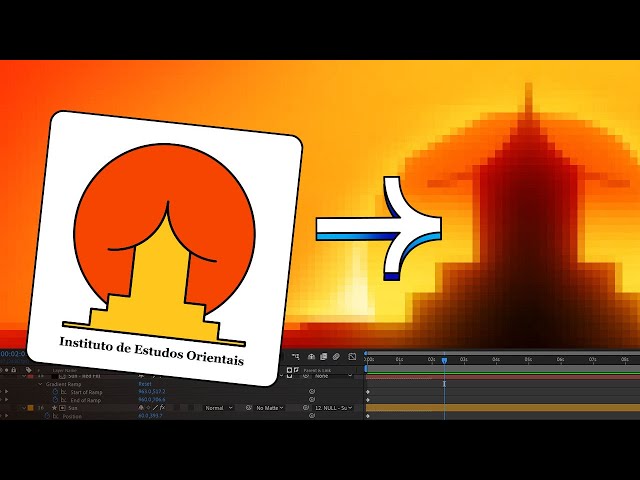The image size is (640, 480).
Task: Toggle stopwatch for Sun Position
Action: (x=47, y=416)
